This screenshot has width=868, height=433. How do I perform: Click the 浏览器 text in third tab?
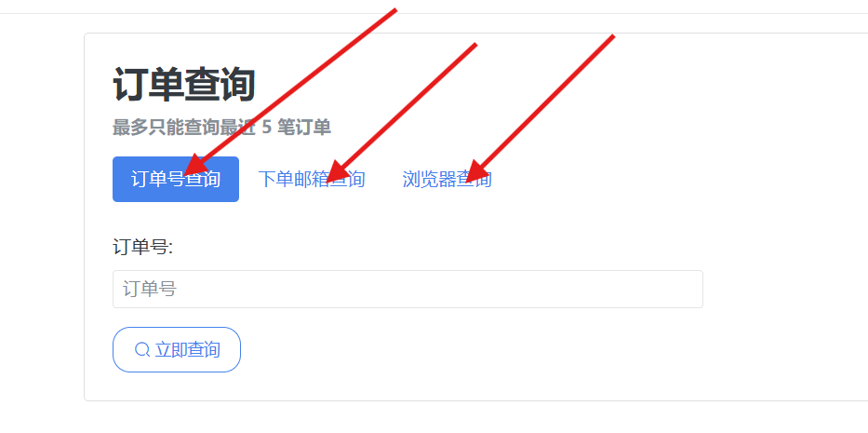tap(429, 179)
